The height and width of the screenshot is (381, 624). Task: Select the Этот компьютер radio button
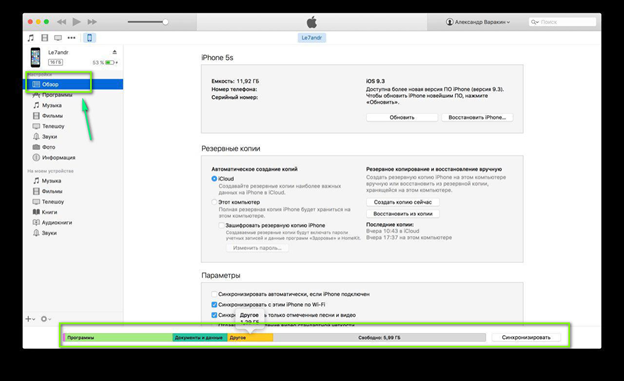214,202
